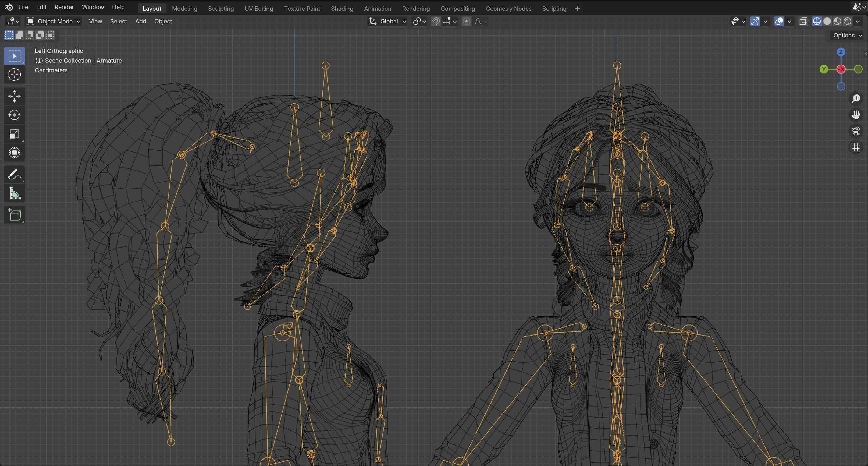
Task: Click the camera view icon
Action: [856, 131]
